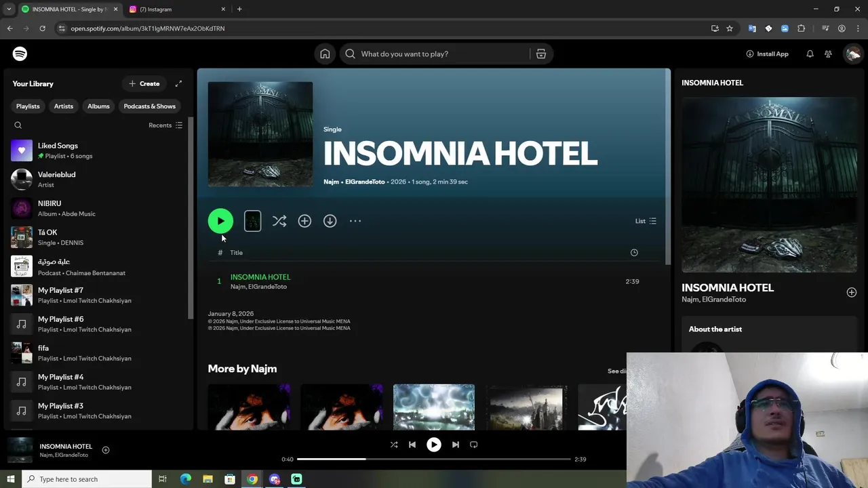Search in Your Library icon
Image resolution: width=868 pixels, height=488 pixels.
(x=18, y=125)
